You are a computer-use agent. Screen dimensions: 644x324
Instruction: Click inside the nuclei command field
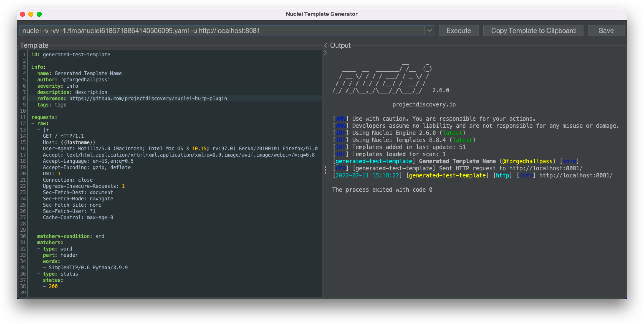point(222,30)
